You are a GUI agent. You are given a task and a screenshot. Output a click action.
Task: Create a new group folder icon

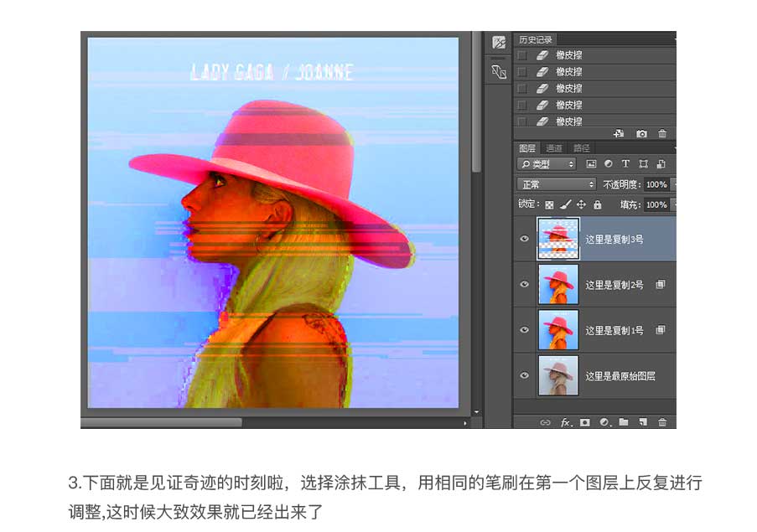[624, 422]
